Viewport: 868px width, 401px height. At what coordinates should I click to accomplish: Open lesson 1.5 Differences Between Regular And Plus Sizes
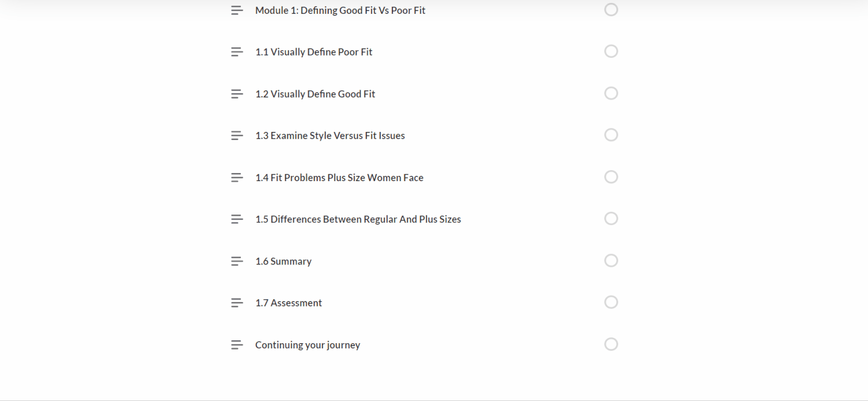tap(358, 219)
